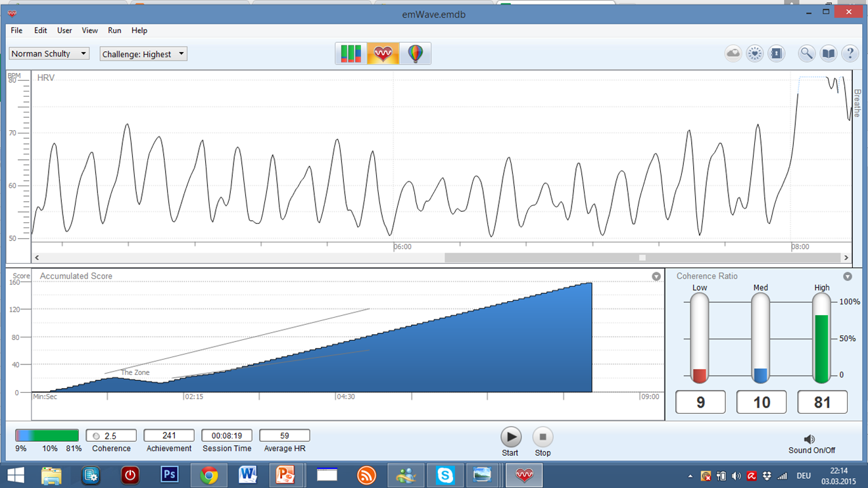Click the question mark help icon
The width and height of the screenshot is (868, 488).
pyautogui.click(x=850, y=54)
